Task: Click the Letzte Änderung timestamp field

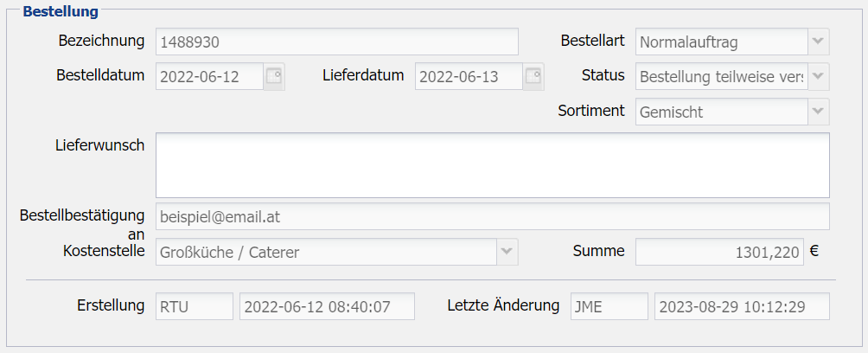Action: coord(742,306)
